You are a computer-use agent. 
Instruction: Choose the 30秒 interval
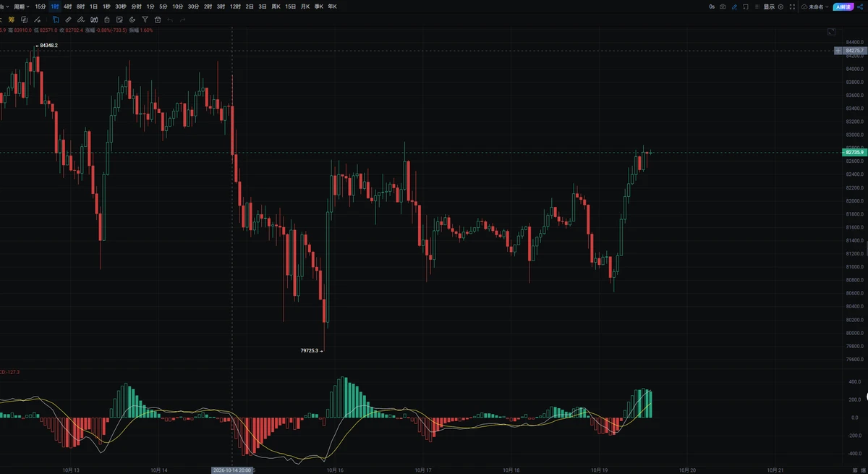(x=121, y=7)
